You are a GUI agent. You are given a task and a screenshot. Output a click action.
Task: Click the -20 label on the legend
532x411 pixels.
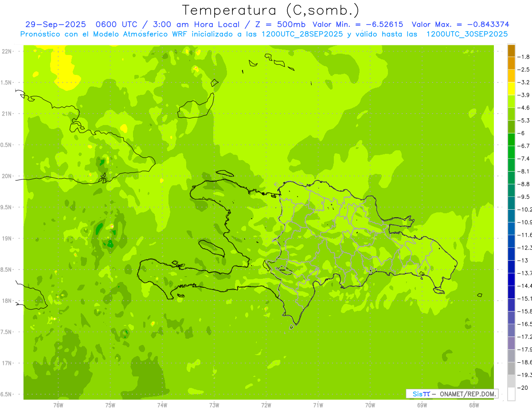pyautogui.click(x=524, y=388)
